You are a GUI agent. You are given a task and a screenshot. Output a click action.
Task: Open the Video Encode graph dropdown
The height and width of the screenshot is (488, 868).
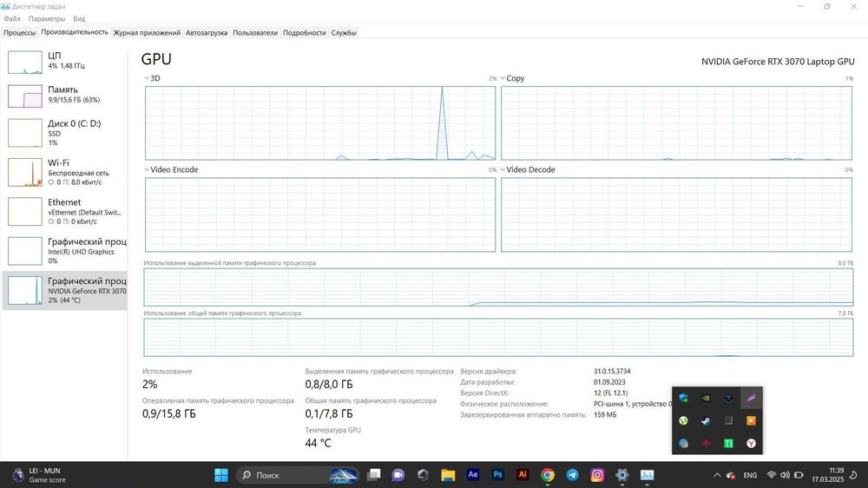[x=147, y=169]
